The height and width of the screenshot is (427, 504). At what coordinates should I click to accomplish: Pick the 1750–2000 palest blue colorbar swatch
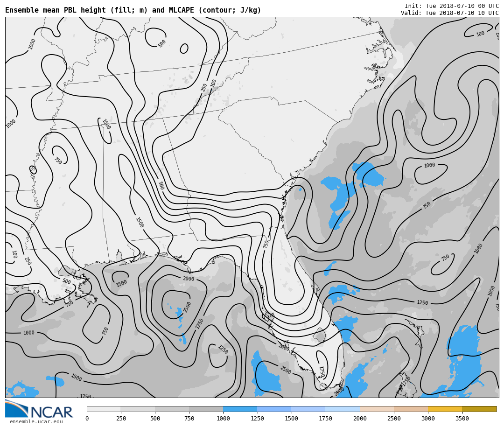pos(342,409)
